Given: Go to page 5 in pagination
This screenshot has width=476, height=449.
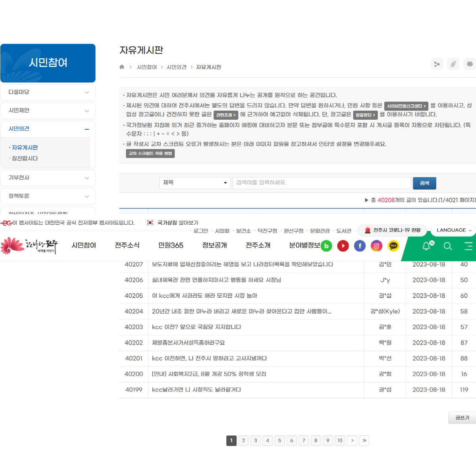Looking at the screenshot, I should 280,441.
